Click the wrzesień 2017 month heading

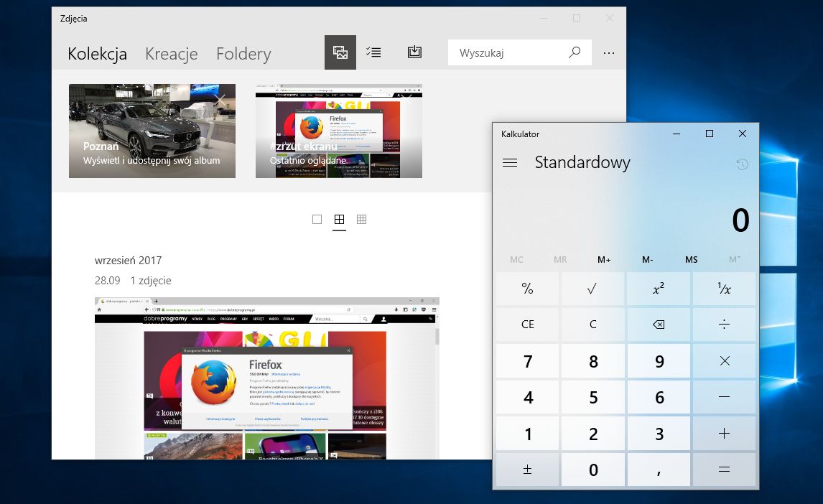tap(128, 260)
